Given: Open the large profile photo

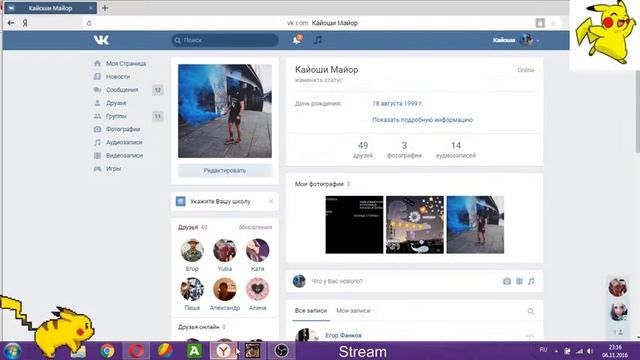Looking at the screenshot, I should (224, 111).
